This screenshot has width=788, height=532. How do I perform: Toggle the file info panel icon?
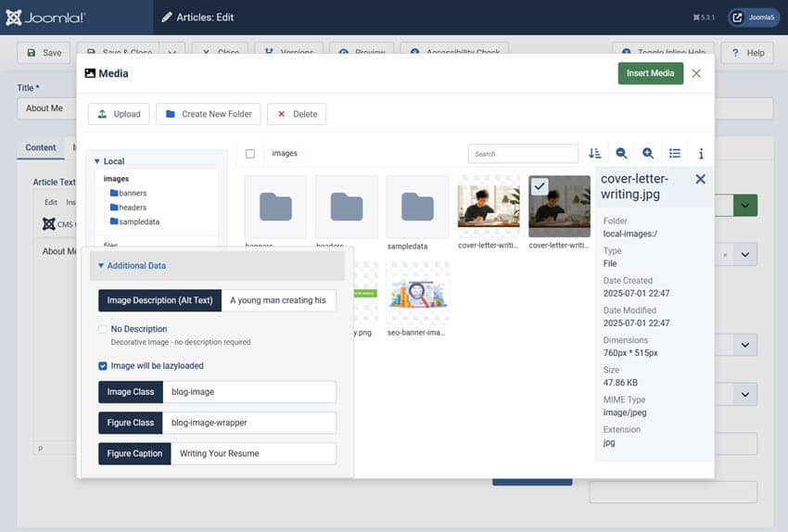[701, 154]
